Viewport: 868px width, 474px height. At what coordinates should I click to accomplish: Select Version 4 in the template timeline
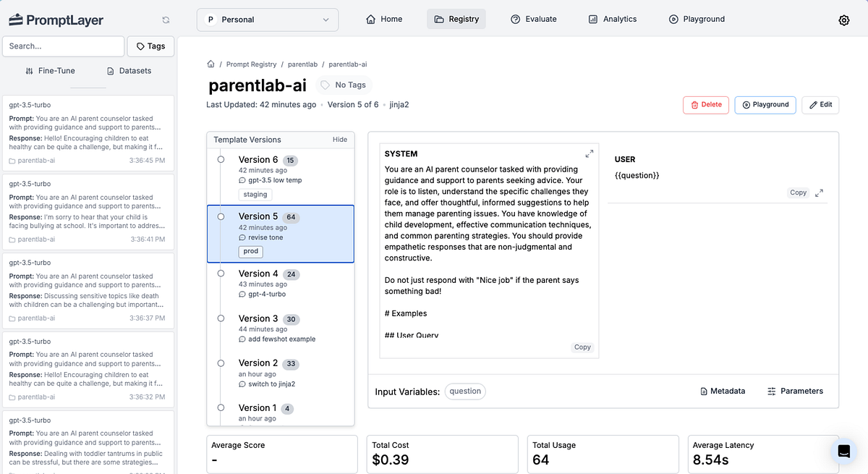(x=258, y=274)
